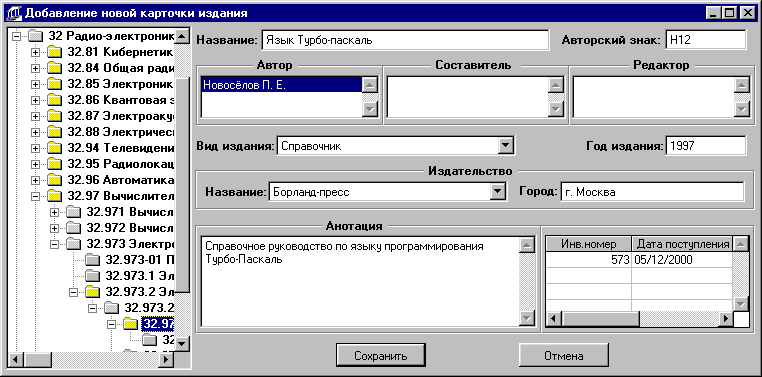Expand the 32.94 Телевидени node
Image resolution: width=762 pixels, height=377 pixels.
click(35, 148)
